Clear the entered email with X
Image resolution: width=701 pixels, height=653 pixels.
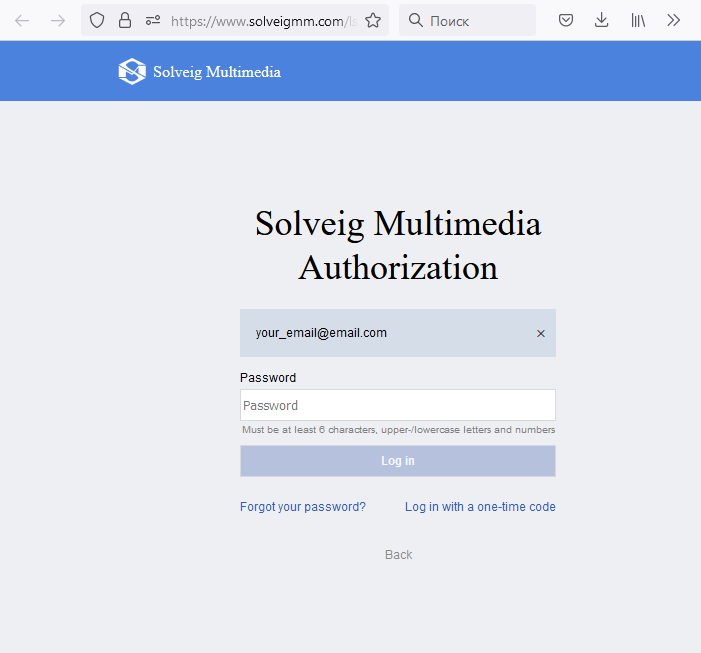click(x=541, y=333)
